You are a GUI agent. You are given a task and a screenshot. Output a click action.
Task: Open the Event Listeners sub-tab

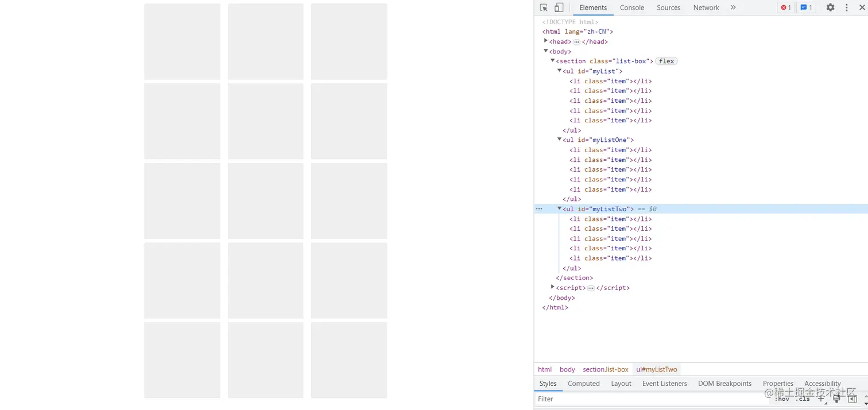tap(665, 384)
